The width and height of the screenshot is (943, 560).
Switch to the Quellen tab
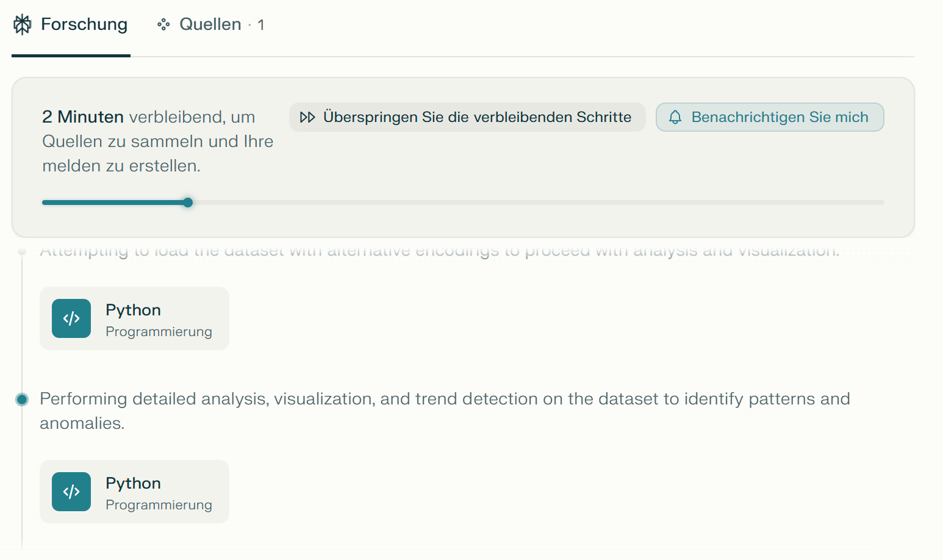(210, 24)
